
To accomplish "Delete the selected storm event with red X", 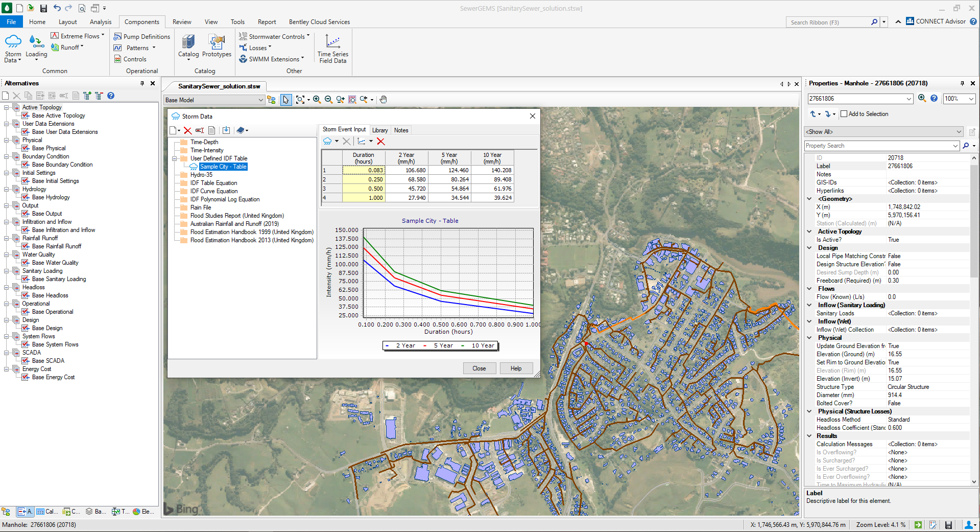I will 381,142.
